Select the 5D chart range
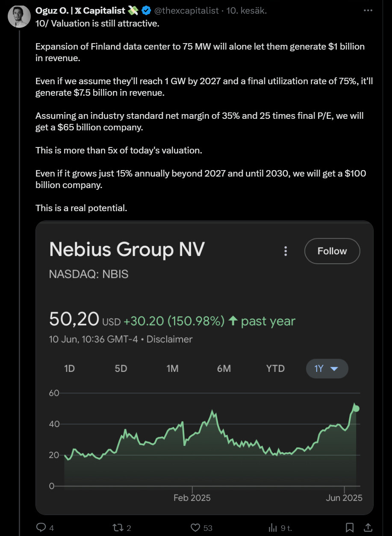This screenshot has height=536, width=392. click(x=121, y=368)
